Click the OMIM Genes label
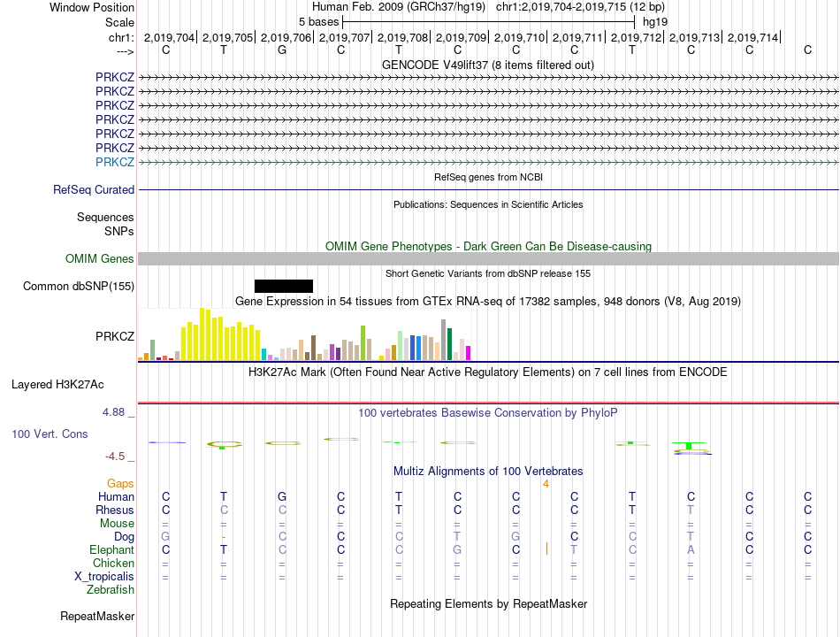This screenshot has width=840, height=637. pyautogui.click(x=100, y=259)
